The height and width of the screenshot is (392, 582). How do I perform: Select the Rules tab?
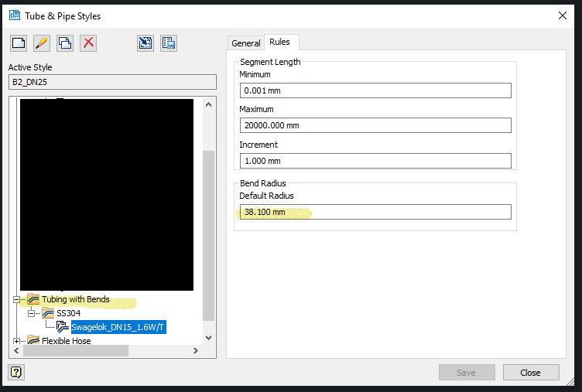point(280,42)
